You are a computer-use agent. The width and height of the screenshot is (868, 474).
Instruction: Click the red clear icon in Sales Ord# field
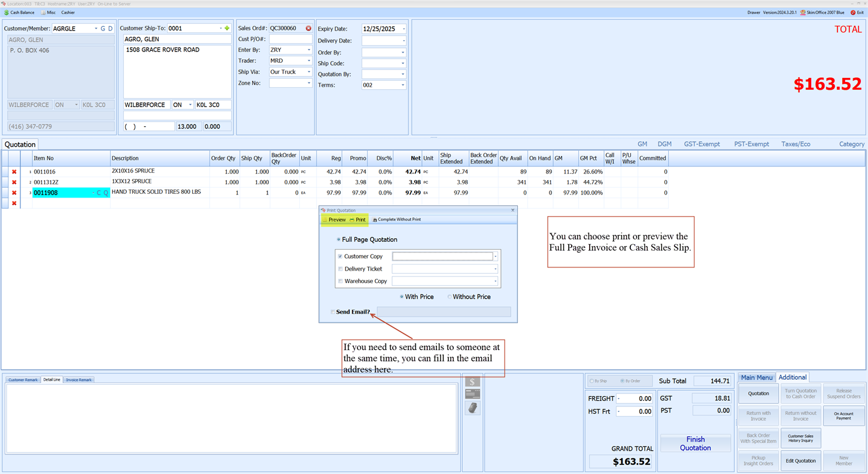coord(308,28)
